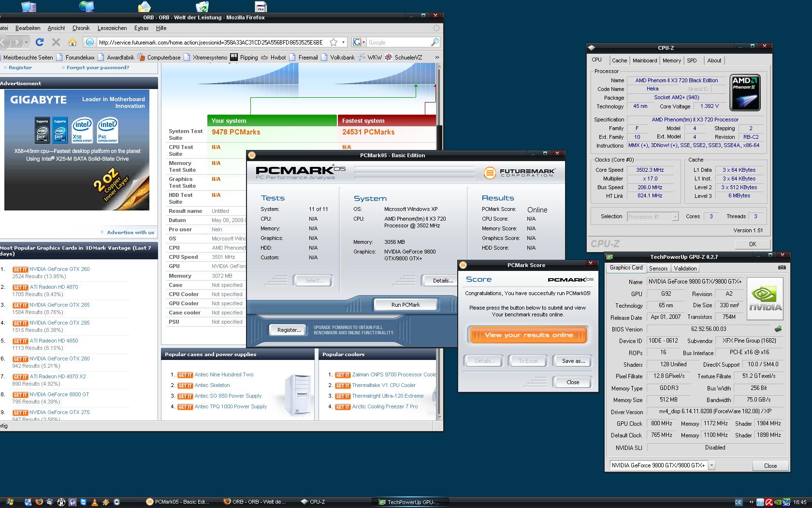Image resolution: width=812 pixels, height=508 pixels.
Task: Open the Antec TPQ 1000 Power Supply link
Action: (231, 406)
